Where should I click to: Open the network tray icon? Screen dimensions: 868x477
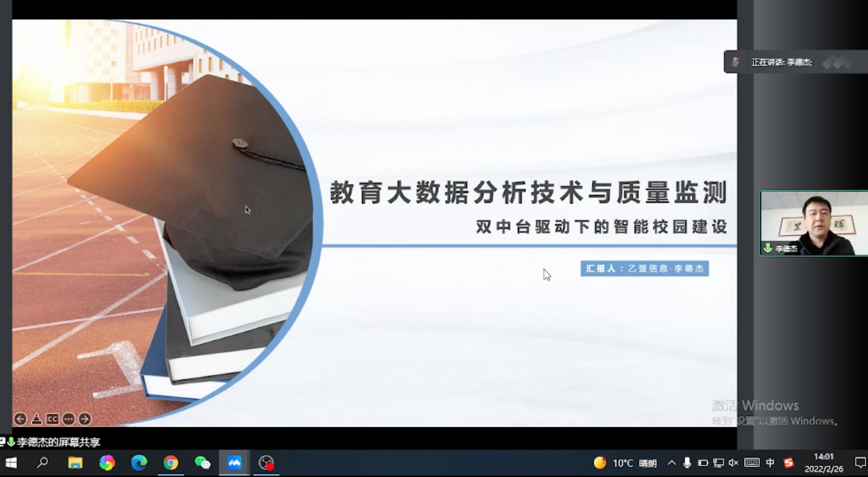coord(718,463)
